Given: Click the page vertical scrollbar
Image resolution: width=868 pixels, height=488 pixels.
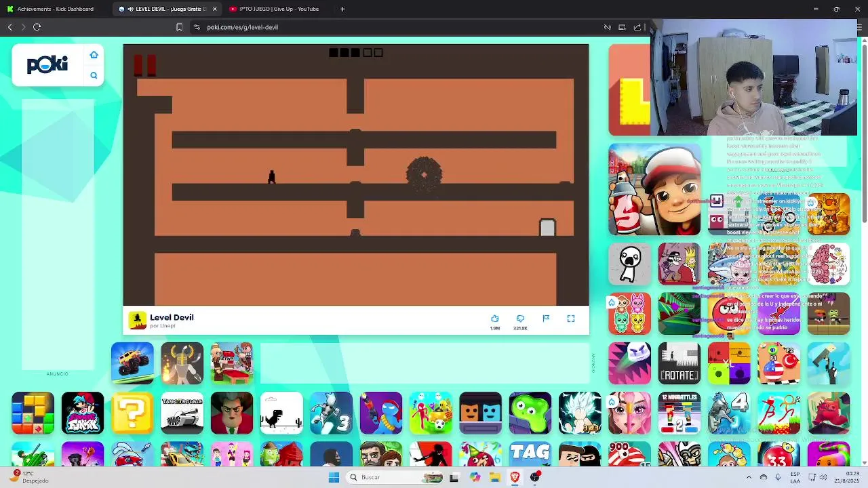Looking at the screenshot, I should tap(864, 132).
